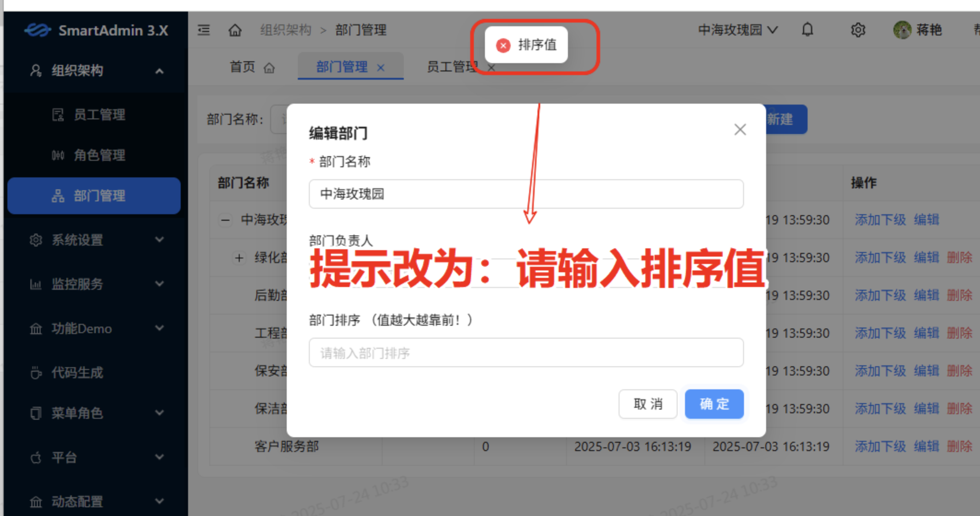Click the 取消 button
This screenshot has width=980, height=516.
[648, 404]
